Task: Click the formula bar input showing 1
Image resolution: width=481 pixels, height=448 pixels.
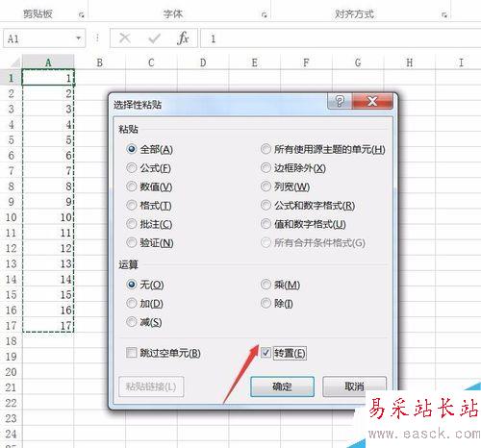Action: 341,38
